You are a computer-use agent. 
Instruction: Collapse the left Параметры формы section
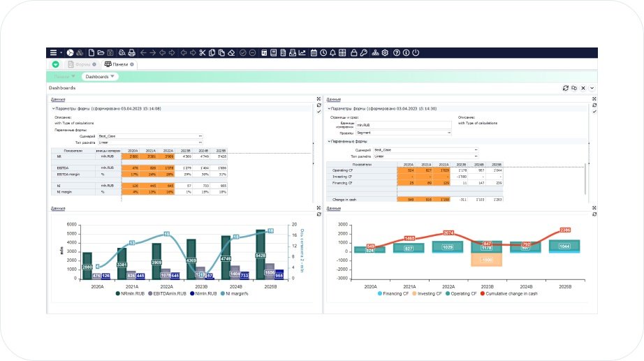(53, 109)
